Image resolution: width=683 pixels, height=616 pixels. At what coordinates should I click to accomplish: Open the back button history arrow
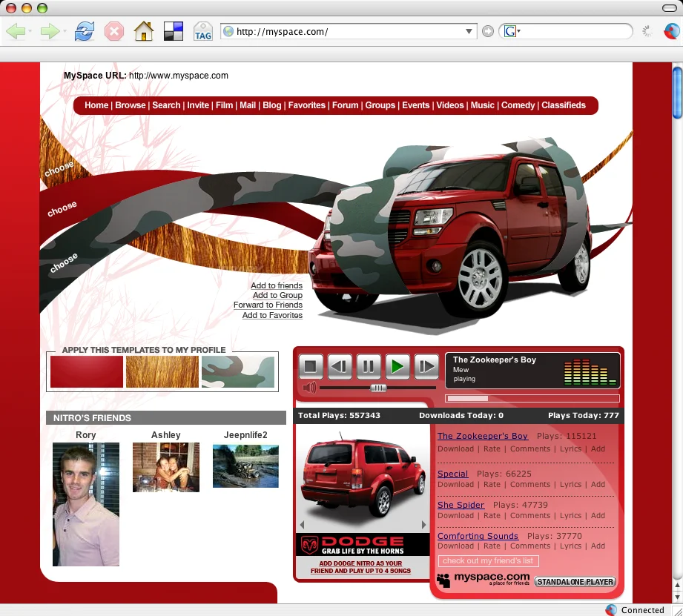(30, 31)
